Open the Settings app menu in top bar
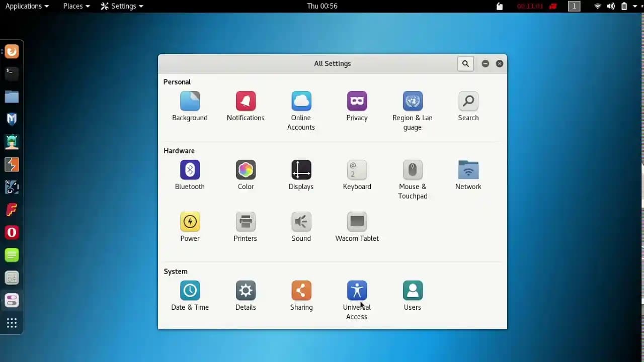Viewport: 644px width, 362px height. tap(122, 6)
